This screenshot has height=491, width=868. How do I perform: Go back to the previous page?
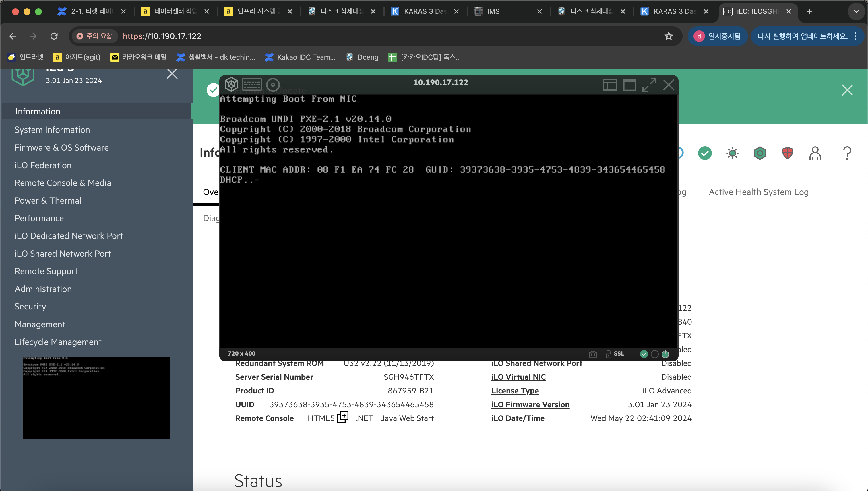pos(13,36)
